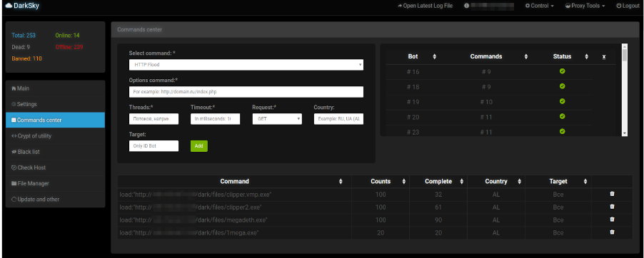This screenshot has height=258, width=644.
Task: Click trash icon for megadeth.exe row
Action: (x=612, y=220)
